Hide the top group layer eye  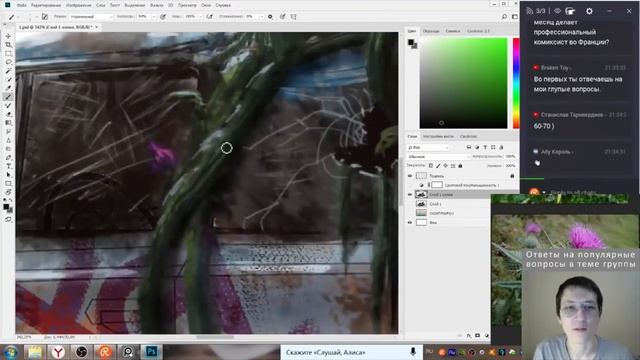pos(410,176)
